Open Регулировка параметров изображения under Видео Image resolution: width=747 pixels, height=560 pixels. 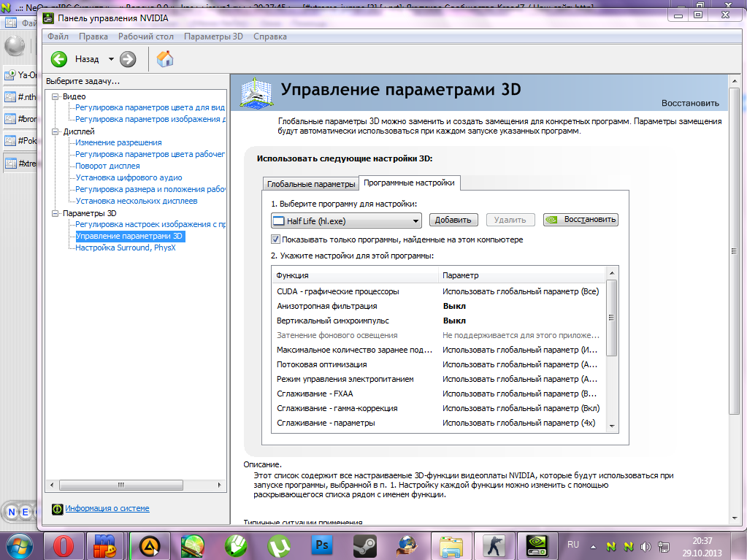150,119
